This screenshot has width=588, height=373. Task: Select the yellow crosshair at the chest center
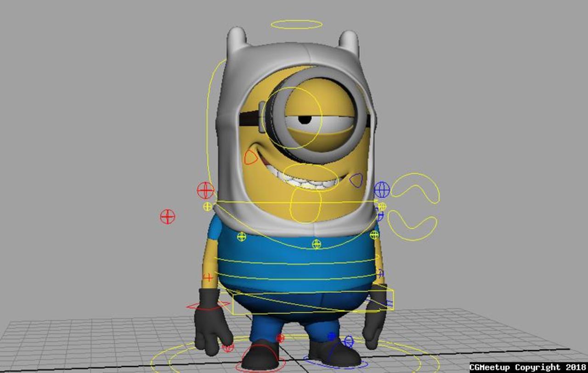coord(317,244)
